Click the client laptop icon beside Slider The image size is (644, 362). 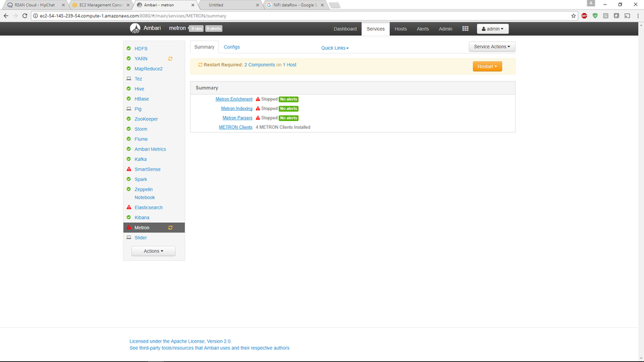[x=129, y=238]
